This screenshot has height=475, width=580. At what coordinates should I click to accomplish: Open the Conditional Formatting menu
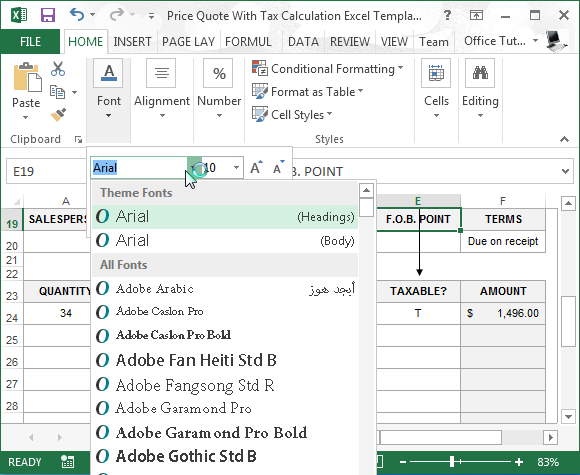(327, 69)
